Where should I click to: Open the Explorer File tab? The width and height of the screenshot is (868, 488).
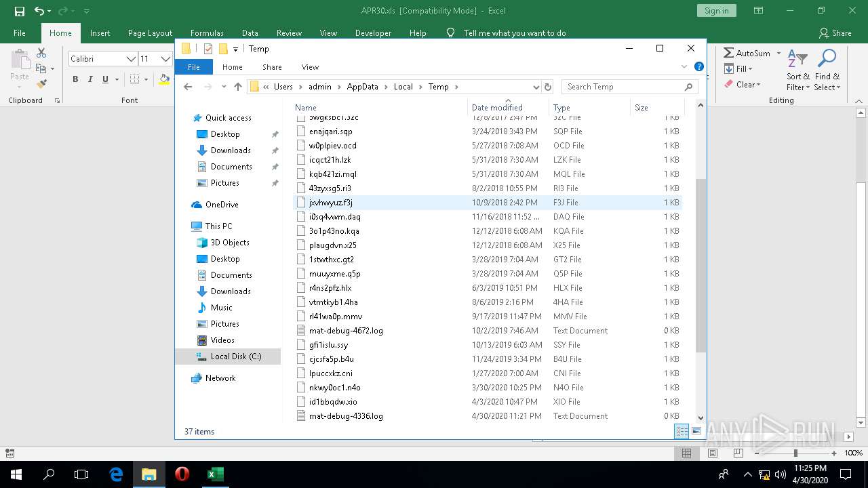pos(194,67)
